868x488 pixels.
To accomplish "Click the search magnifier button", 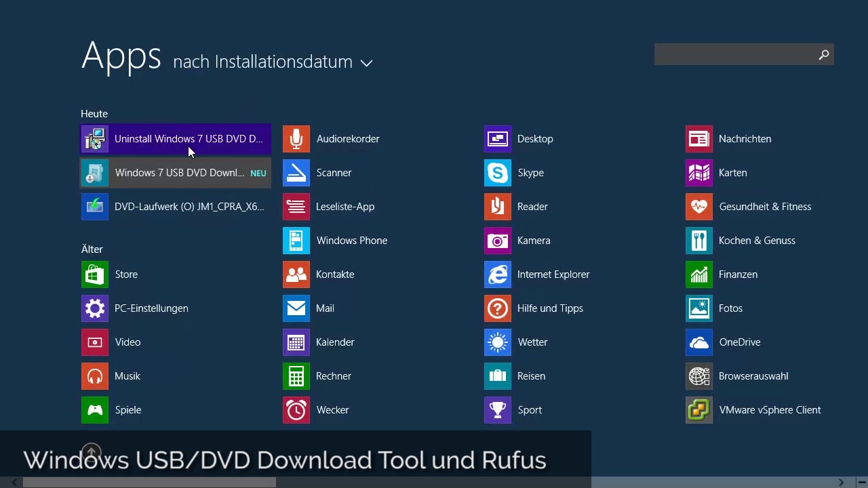I will coord(824,55).
